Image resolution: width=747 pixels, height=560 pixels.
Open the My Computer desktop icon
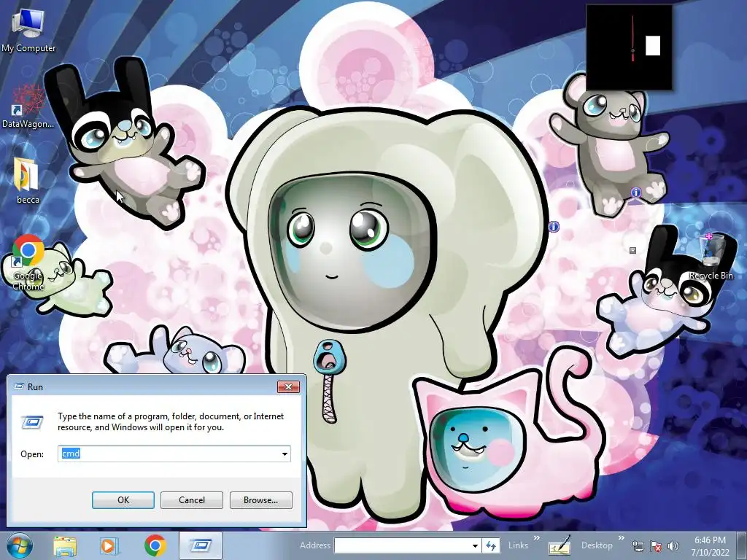tap(28, 31)
